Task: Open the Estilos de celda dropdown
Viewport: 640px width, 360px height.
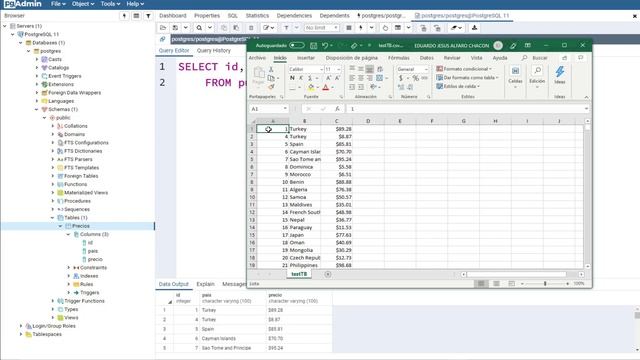Action: point(458,86)
